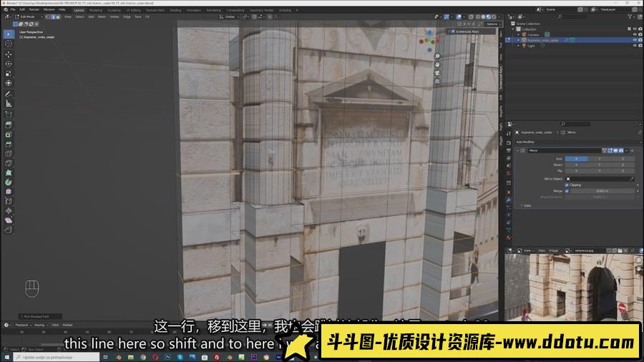Select the Shear tool
This screenshot has height=362, width=644.
click(8, 220)
